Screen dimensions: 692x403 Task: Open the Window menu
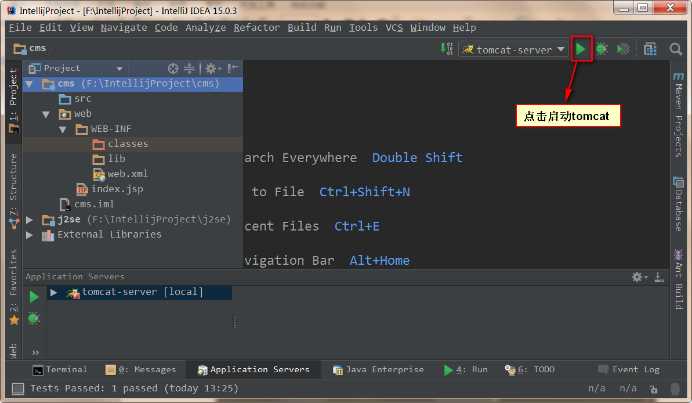(428, 27)
